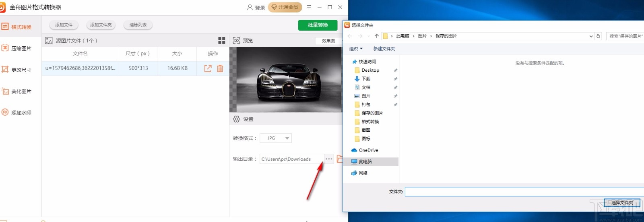The width and height of the screenshot is (644, 222).
Task: Open the 转换格式 JPG dropdown
Action: click(x=276, y=138)
